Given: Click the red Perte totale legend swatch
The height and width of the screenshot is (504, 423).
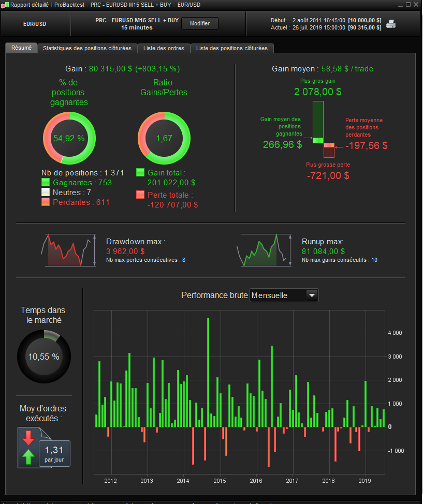Looking at the screenshot, I should pyautogui.click(x=140, y=195).
